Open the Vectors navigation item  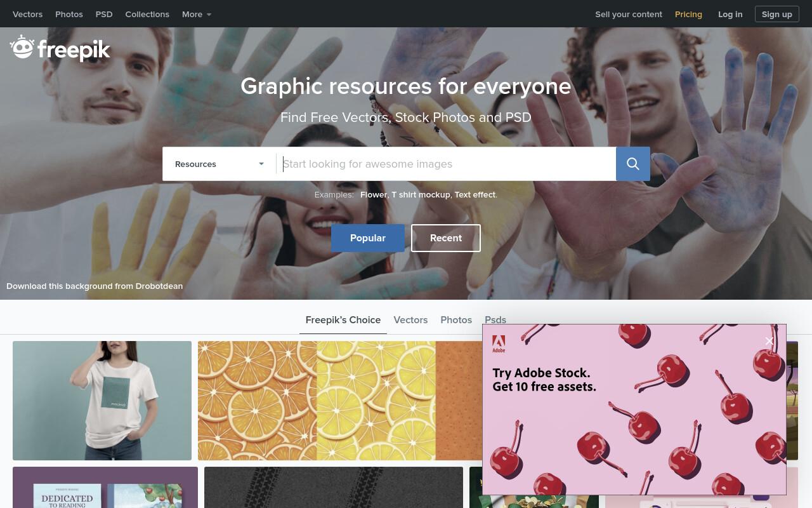[28, 14]
